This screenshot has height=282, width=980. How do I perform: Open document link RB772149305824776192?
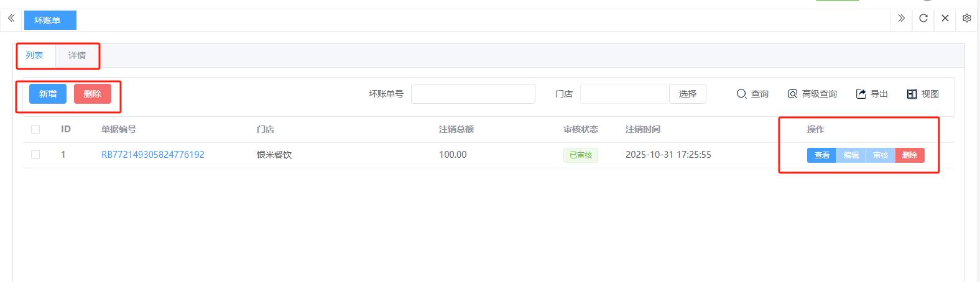(x=153, y=155)
